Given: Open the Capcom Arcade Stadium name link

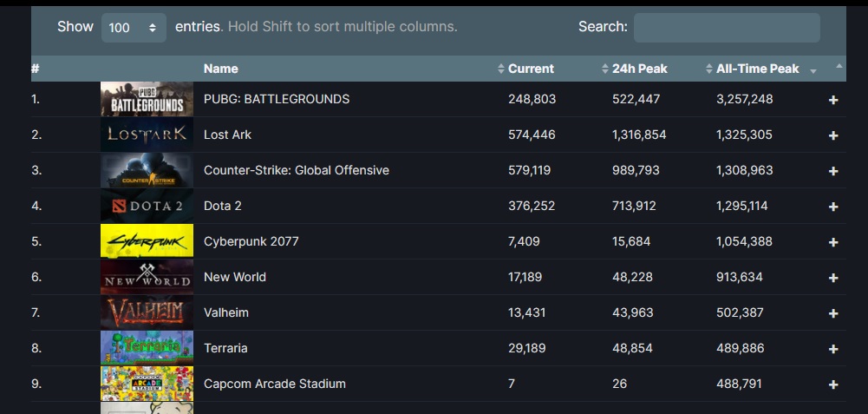Looking at the screenshot, I should [x=275, y=383].
